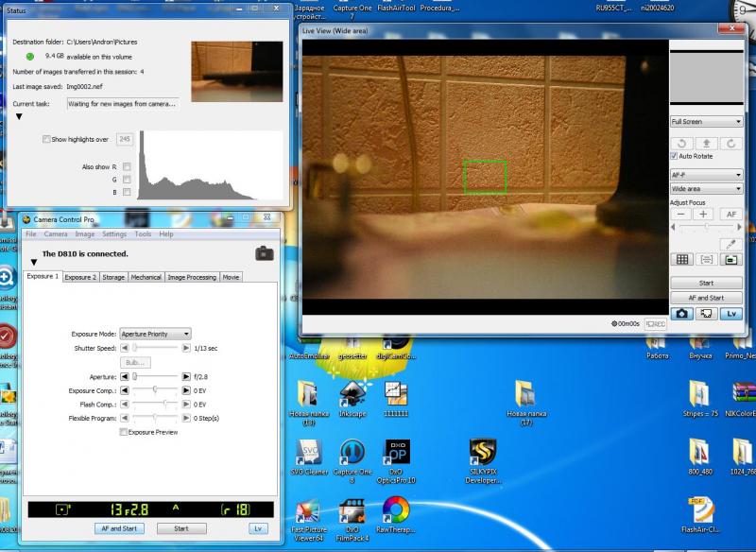Tick the G channel histogram checkbox

127,180
